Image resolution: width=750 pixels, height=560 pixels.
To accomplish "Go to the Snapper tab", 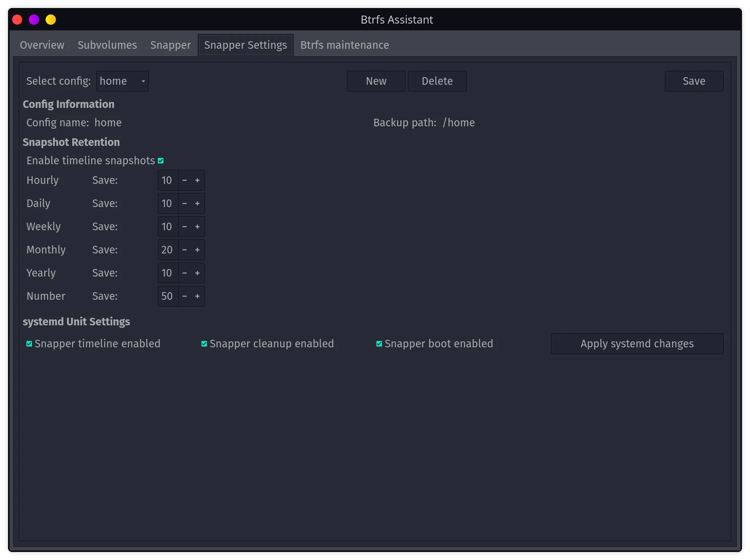I will coord(170,45).
